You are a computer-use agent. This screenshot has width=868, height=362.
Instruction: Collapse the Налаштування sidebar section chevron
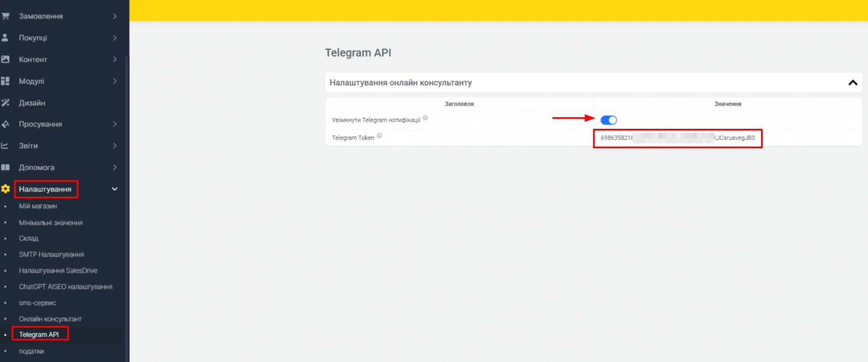point(115,189)
